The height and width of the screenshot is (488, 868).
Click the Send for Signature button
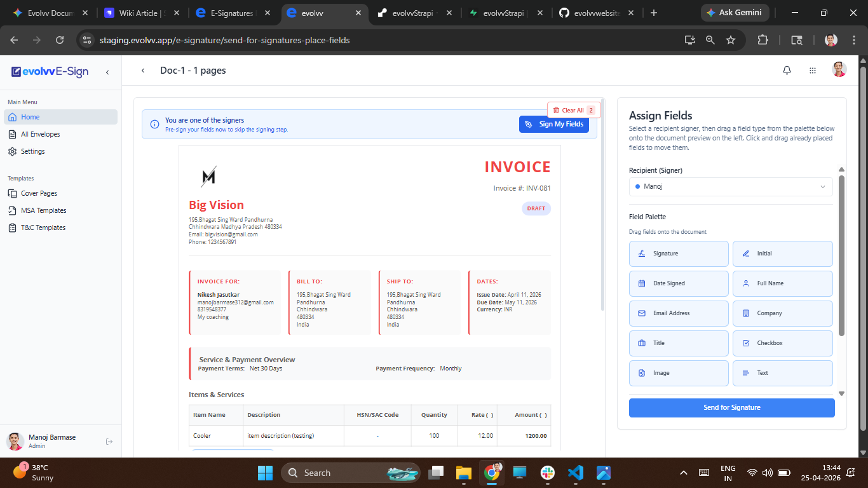[x=732, y=408]
